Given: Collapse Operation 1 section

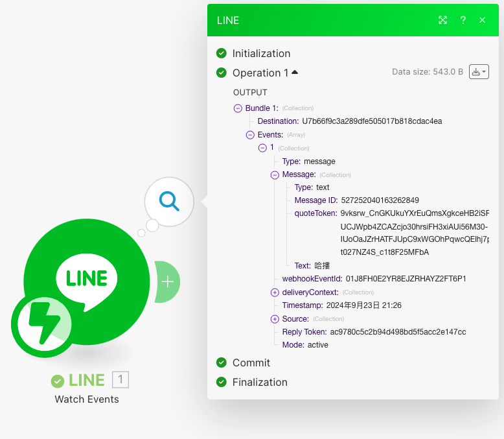Looking at the screenshot, I should coord(295,73).
